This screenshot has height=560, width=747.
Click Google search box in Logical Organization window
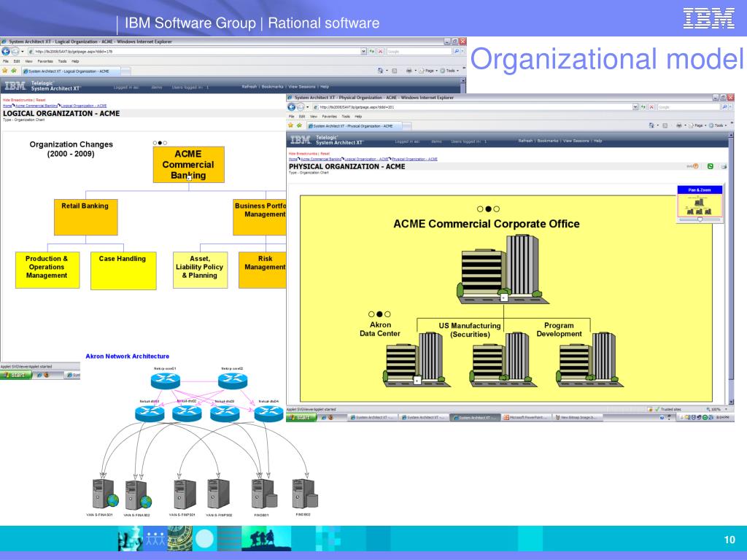(x=419, y=52)
